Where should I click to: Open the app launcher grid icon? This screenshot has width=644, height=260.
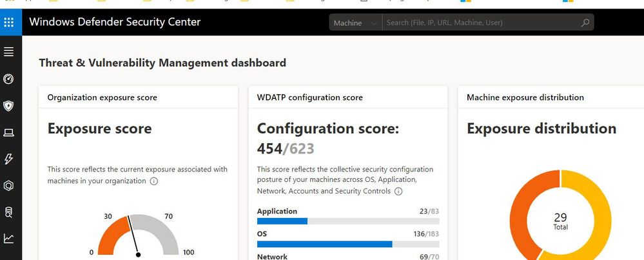coord(8,22)
